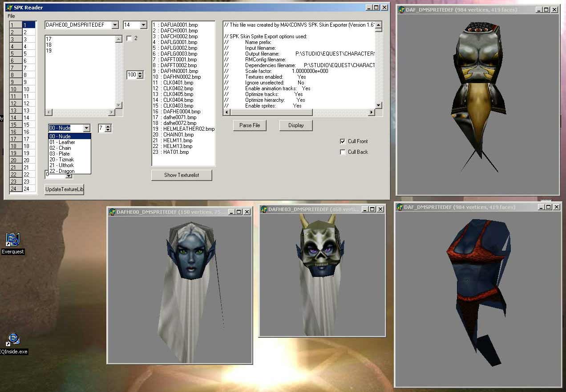Viewport: 566px width, 392px height.
Task: Click the Display button
Action: tap(296, 125)
